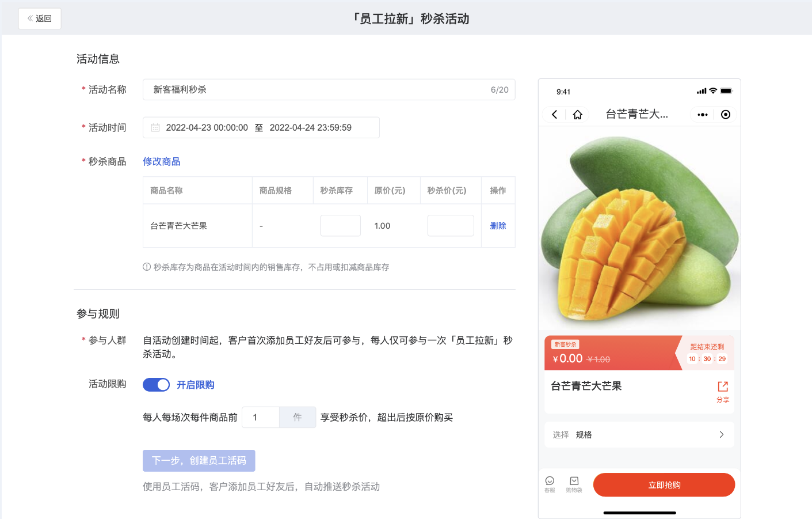This screenshot has width=812, height=519.
Task: Open customer service (客服) icon
Action: [x=550, y=481]
